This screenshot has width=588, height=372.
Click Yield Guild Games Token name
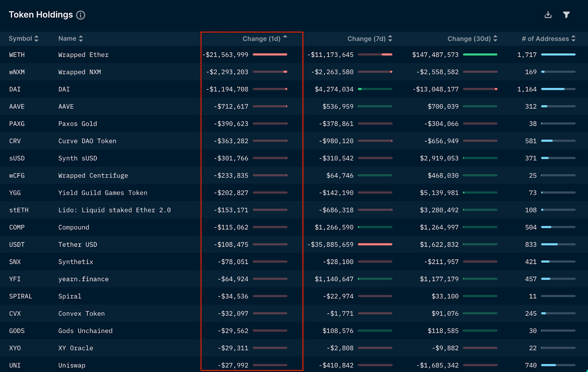tap(103, 193)
